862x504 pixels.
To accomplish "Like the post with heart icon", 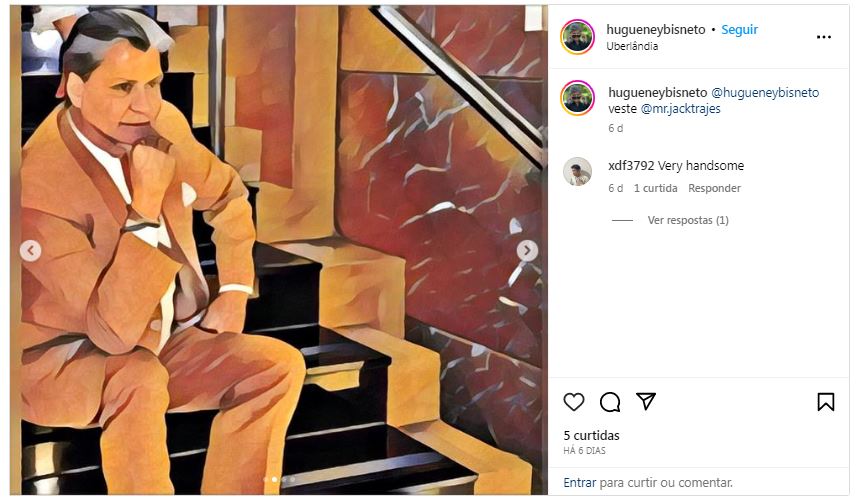I will 573,402.
